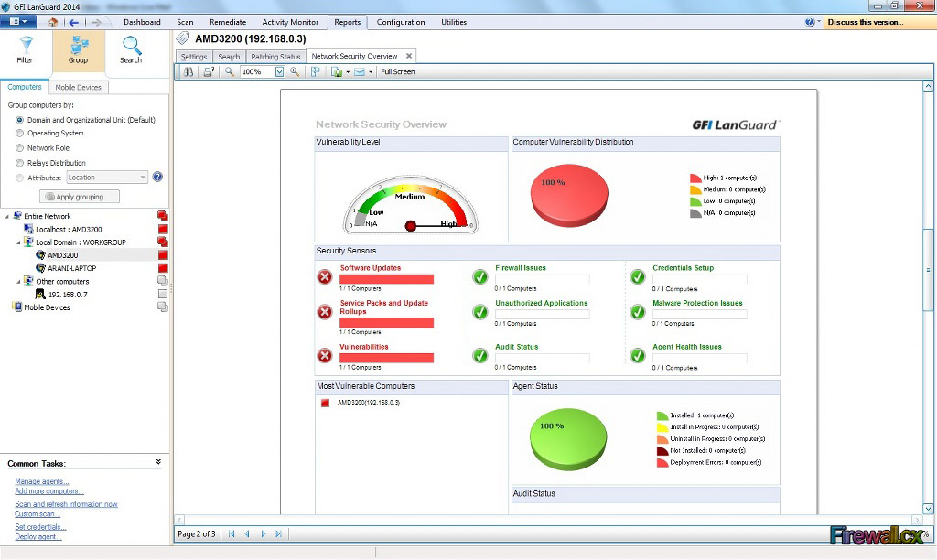
Task: Click the application menu button
Action: (x=18, y=22)
